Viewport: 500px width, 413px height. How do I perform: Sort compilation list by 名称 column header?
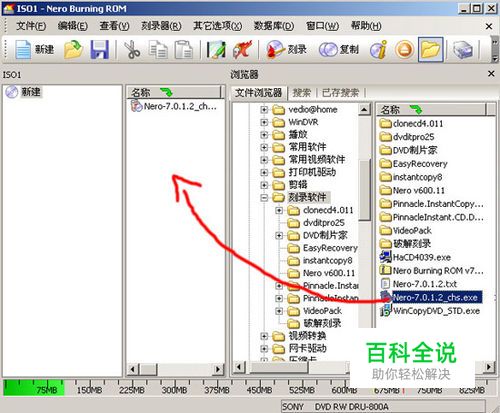pyautogui.click(x=173, y=92)
